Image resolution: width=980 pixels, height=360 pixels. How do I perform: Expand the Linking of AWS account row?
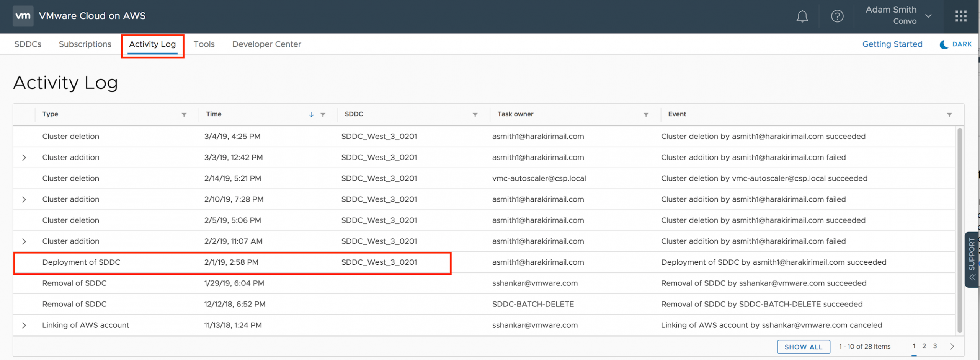tap(24, 326)
